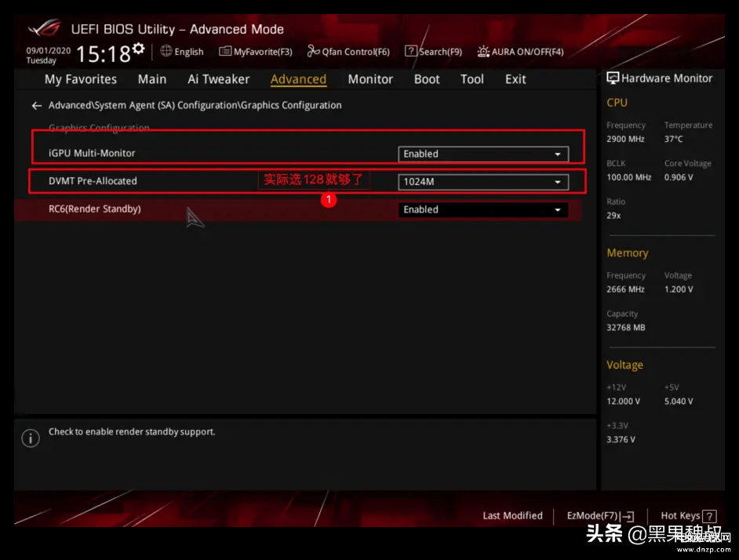Image resolution: width=739 pixels, height=560 pixels.
Task: Open Search(F9)
Action: click(x=434, y=52)
